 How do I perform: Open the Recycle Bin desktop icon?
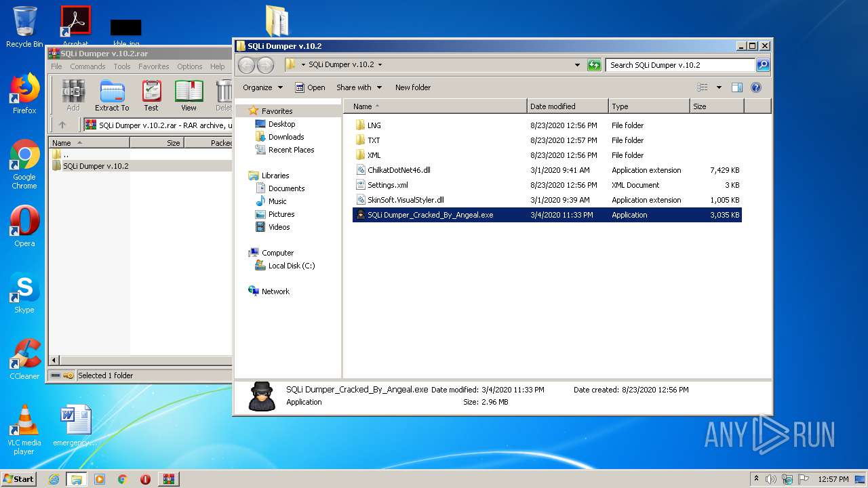(x=24, y=27)
